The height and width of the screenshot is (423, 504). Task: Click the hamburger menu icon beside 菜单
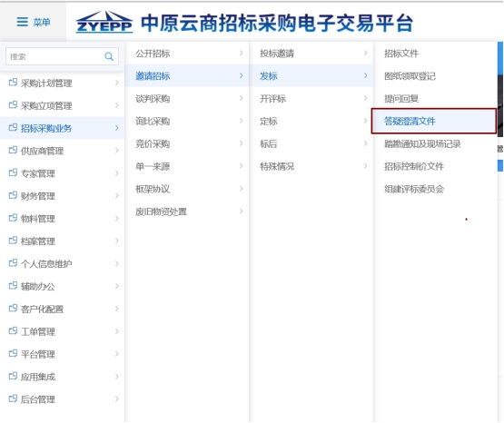(x=22, y=22)
